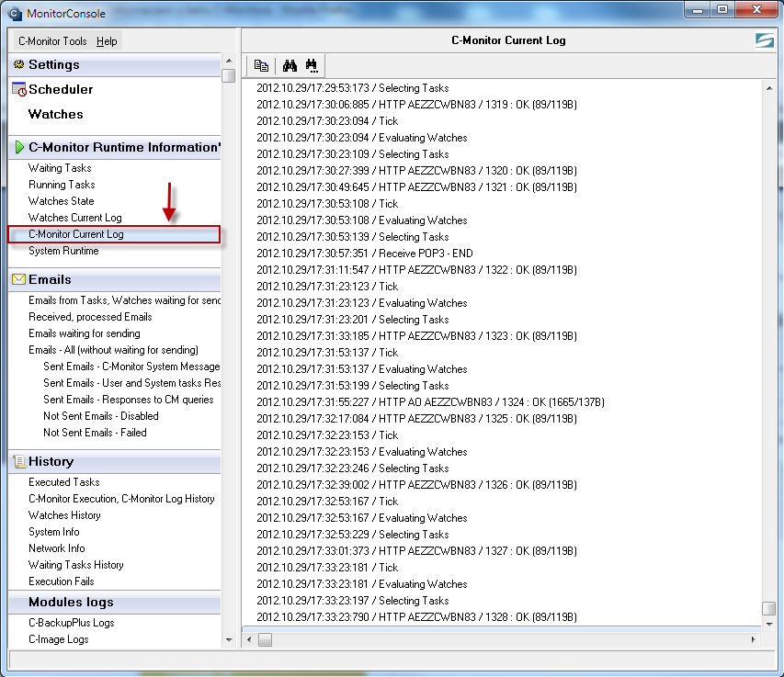Open the C-Monitor Tools menu
The image size is (784, 677).
point(52,41)
